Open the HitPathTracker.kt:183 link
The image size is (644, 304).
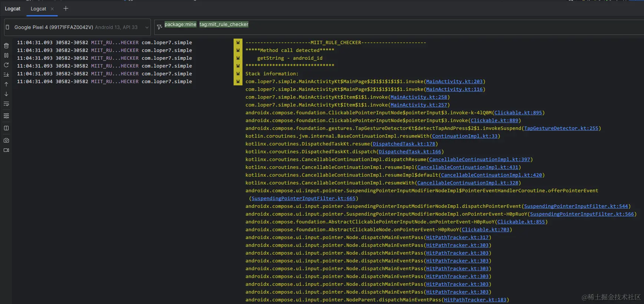(x=475, y=300)
